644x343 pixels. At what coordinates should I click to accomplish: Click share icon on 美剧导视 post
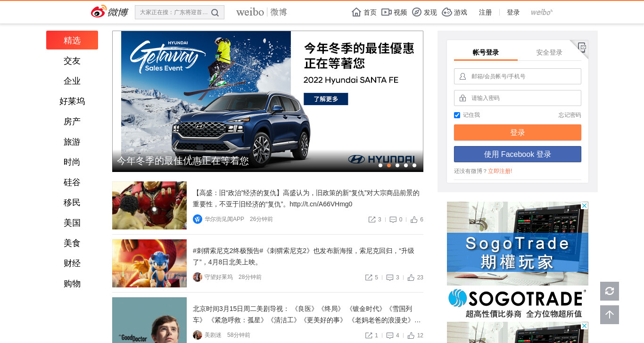(369, 335)
